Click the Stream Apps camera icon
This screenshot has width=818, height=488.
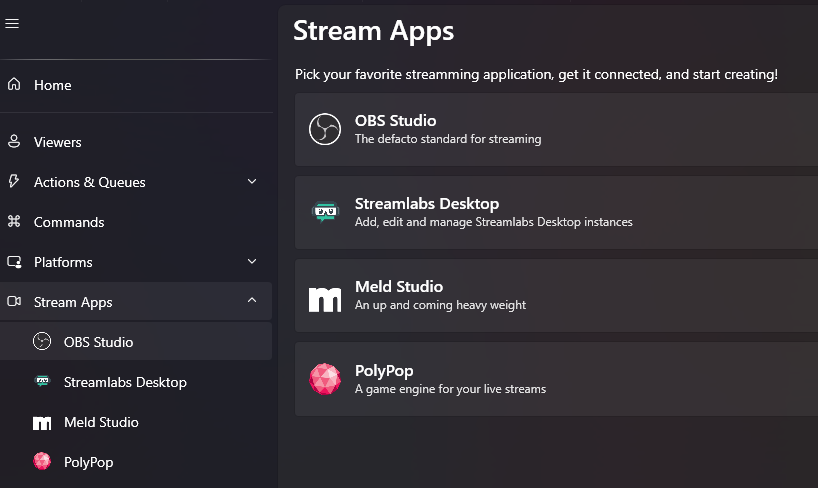[14, 301]
